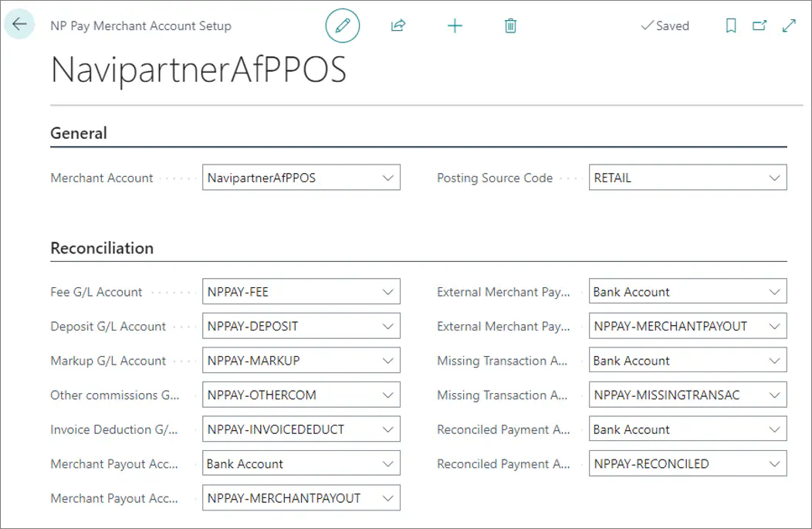Click the Merchant Account label
Image resolution: width=812 pixels, height=529 pixels.
click(x=102, y=178)
